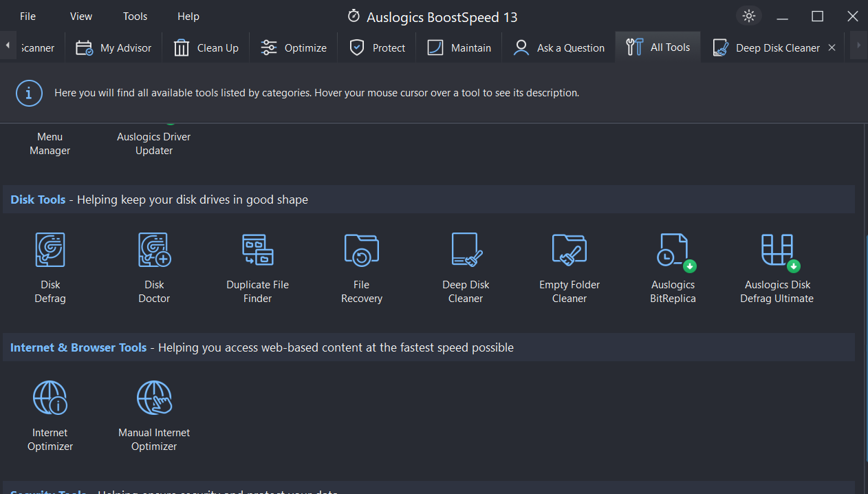Toggle the light/dark theme sun icon
This screenshot has width=868, height=494.
[x=749, y=16]
